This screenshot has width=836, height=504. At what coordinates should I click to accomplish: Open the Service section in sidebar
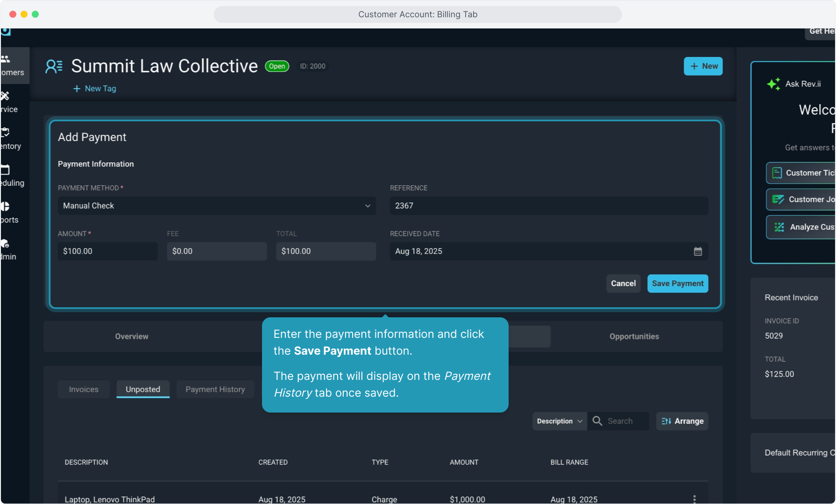coord(6,97)
